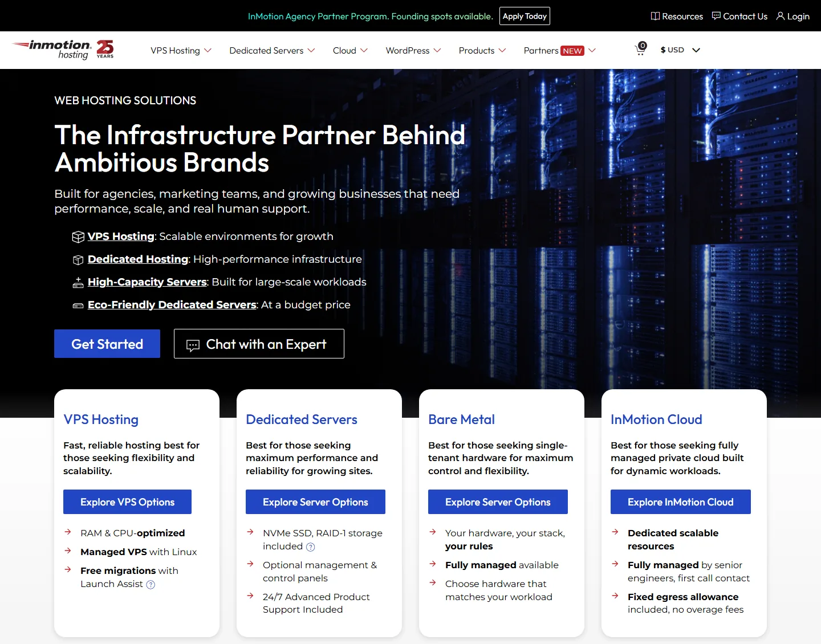Click Explore Server Options under Bare Metal

coord(498,502)
